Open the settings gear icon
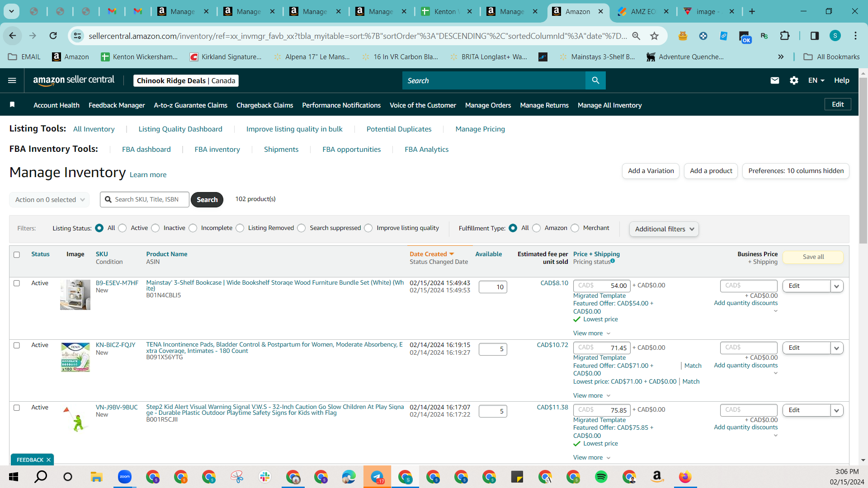868x488 pixels. pyautogui.click(x=794, y=80)
